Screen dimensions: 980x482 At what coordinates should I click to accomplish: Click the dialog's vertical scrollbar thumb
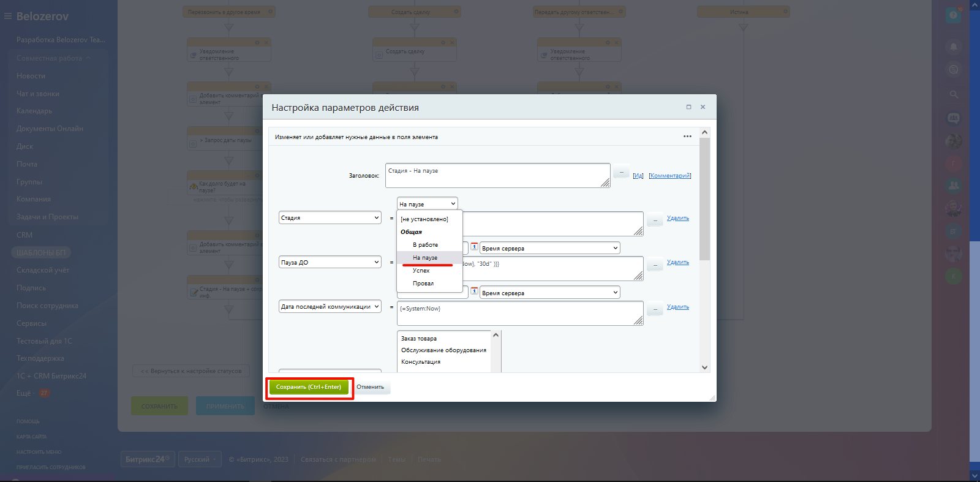(x=704, y=199)
